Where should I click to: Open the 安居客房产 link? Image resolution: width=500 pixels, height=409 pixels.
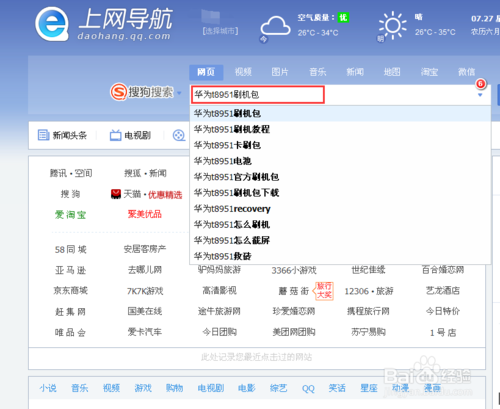tap(145, 249)
